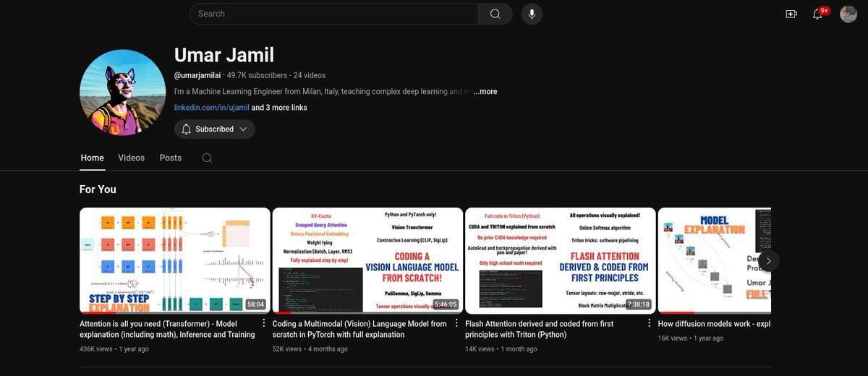The width and height of the screenshot is (868, 376).
Task: Show the 3 more links
Action: click(279, 108)
